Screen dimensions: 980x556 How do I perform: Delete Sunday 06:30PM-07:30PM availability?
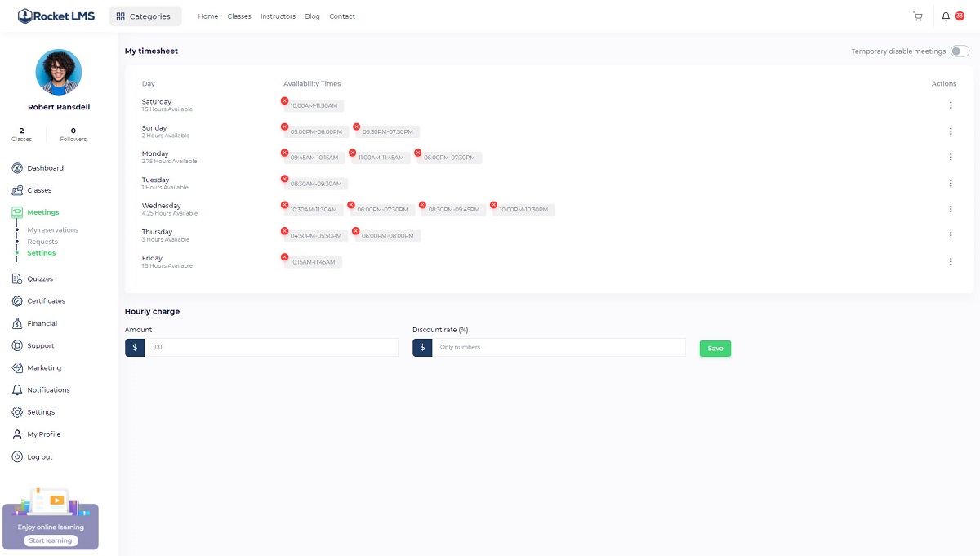pos(356,127)
